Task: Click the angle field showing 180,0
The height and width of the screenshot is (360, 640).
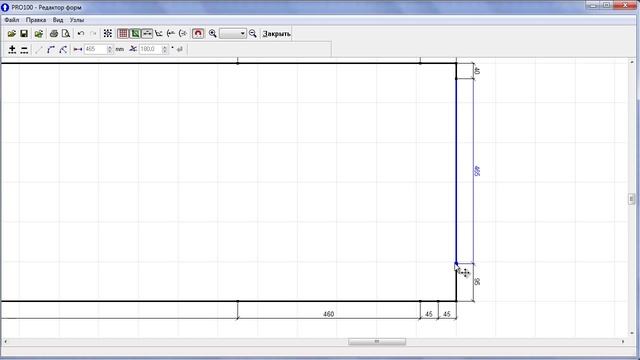Action: [x=151, y=49]
